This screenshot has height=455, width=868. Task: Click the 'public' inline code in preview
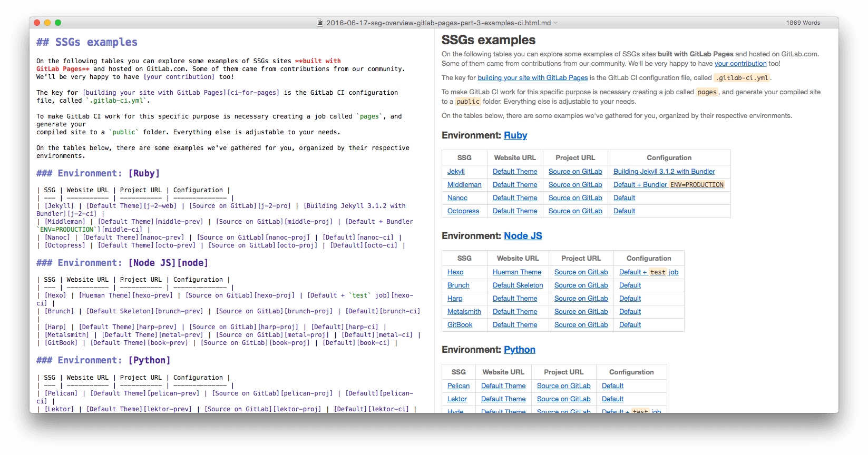coord(468,101)
